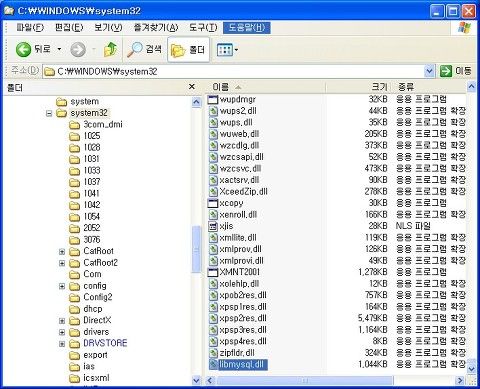Expand the CatRoot2 folder node
This screenshot has height=389, width=480.
[62, 263]
